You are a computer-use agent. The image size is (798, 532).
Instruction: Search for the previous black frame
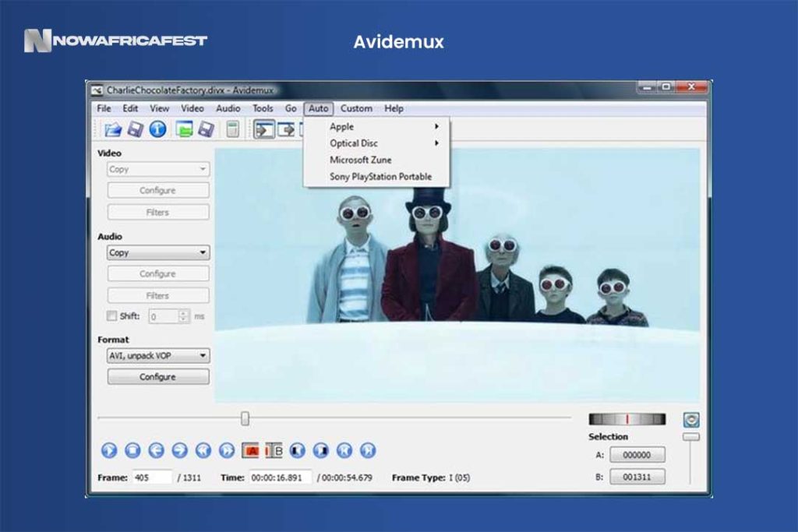click(x=298, y=450)
